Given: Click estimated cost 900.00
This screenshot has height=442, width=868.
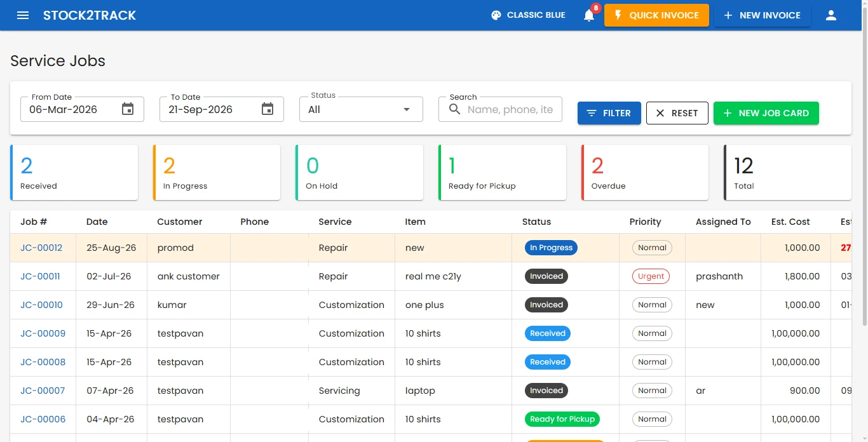Looking at the screenshot, I should [805, 391].
